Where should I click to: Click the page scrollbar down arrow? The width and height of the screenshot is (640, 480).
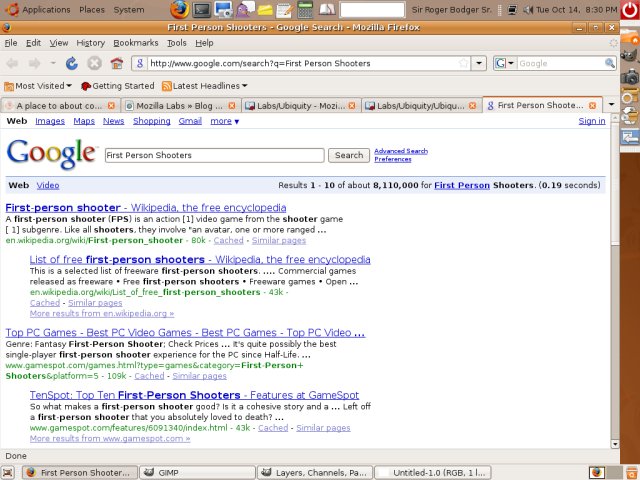[x=615, y=444]
